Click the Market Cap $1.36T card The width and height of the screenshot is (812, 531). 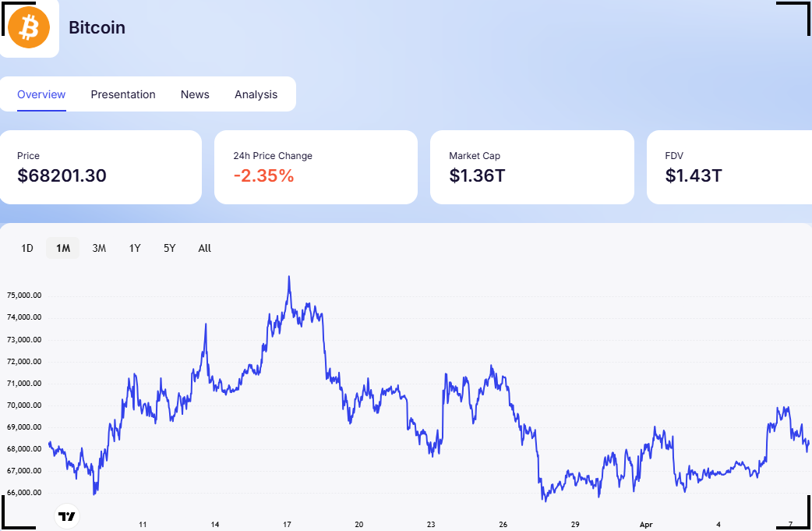tap(531, 168)
